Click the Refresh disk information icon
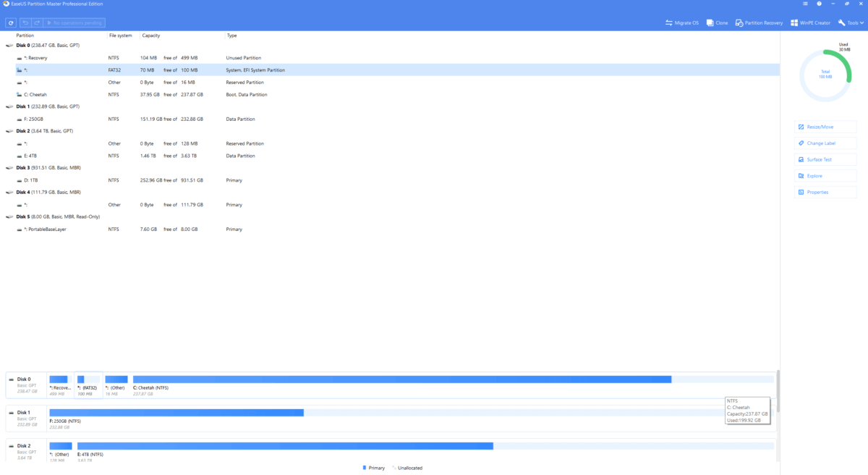 pos(11,23)
